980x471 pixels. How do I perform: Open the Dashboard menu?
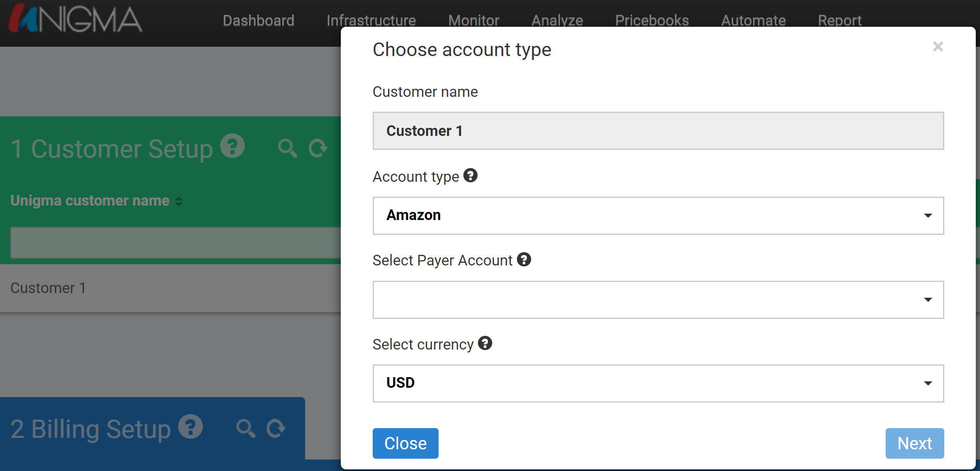(x=258, y=20)
